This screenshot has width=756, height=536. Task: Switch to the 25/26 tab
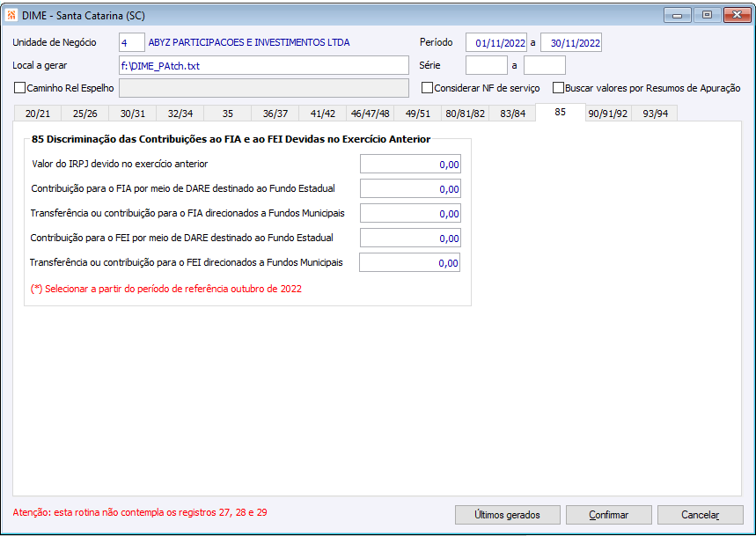[84, 114]
